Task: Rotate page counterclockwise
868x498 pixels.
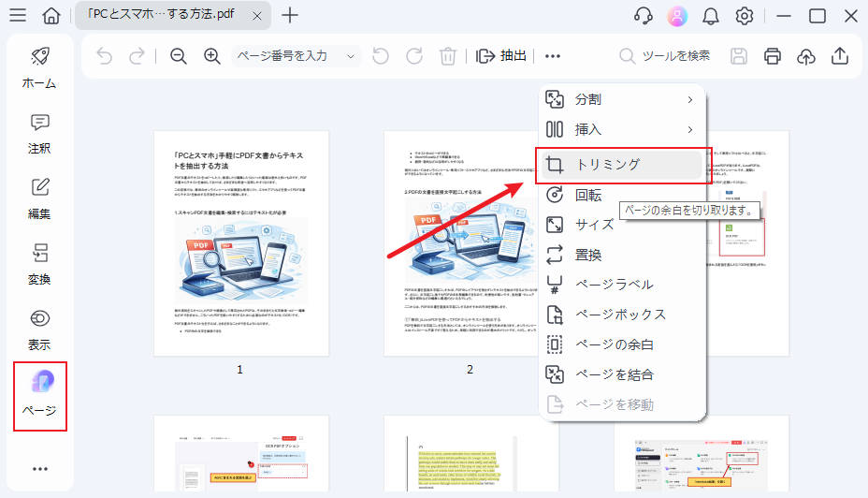Action: (x=381, y=56)
